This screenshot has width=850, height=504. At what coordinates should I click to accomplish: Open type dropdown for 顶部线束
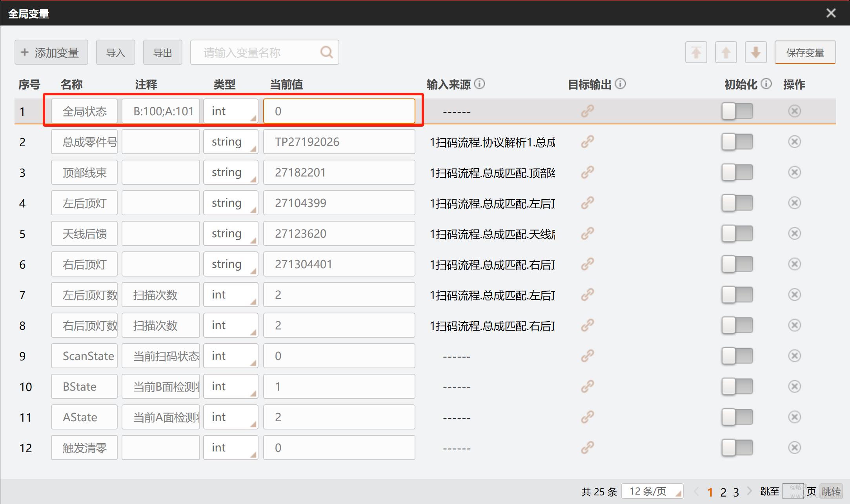(231, 172)
